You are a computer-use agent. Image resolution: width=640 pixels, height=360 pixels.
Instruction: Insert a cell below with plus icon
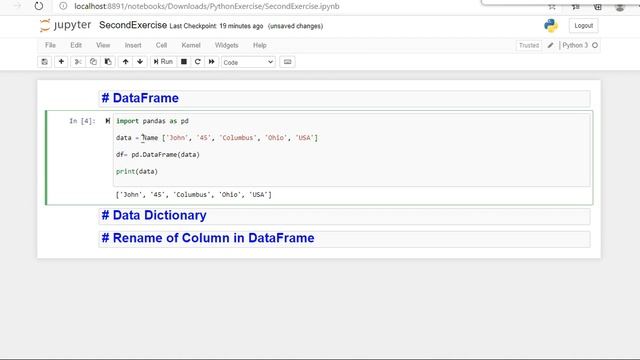point(61,62)
